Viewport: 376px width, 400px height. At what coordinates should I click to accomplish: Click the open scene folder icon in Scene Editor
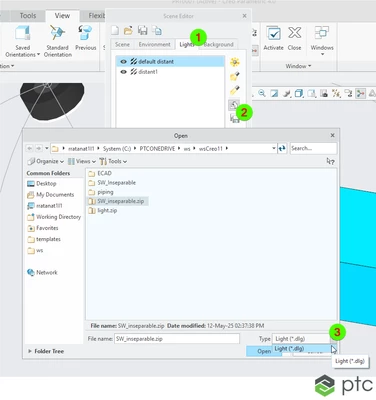click(128, 31)
